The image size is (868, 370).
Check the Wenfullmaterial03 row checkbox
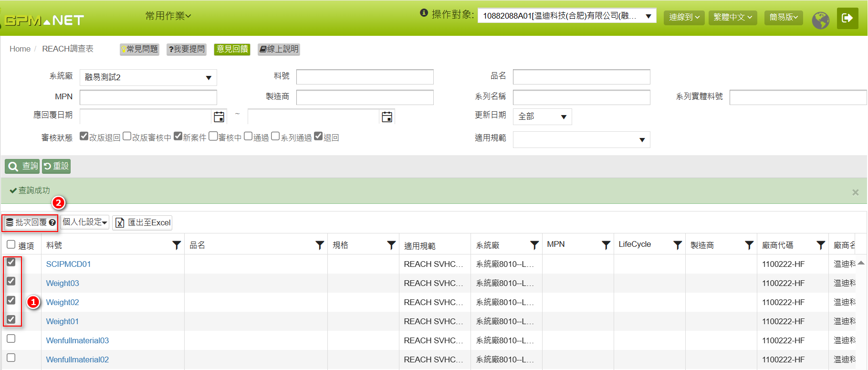11,338
